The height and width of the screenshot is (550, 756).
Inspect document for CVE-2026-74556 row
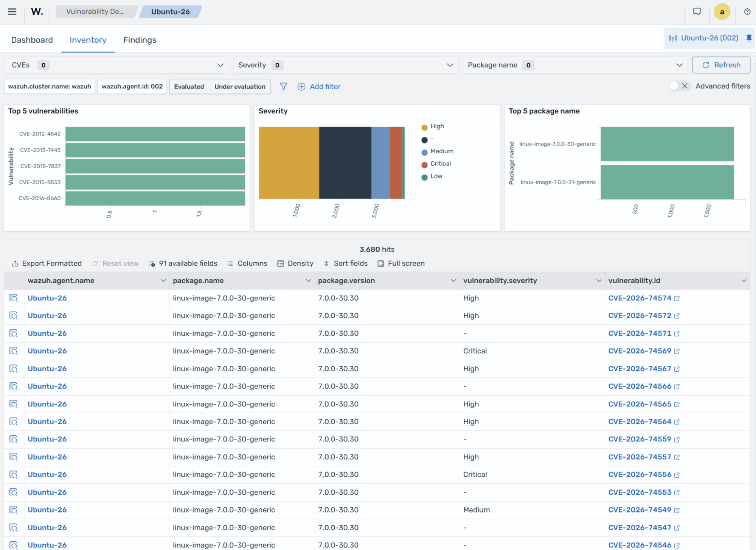pos(14,475)
